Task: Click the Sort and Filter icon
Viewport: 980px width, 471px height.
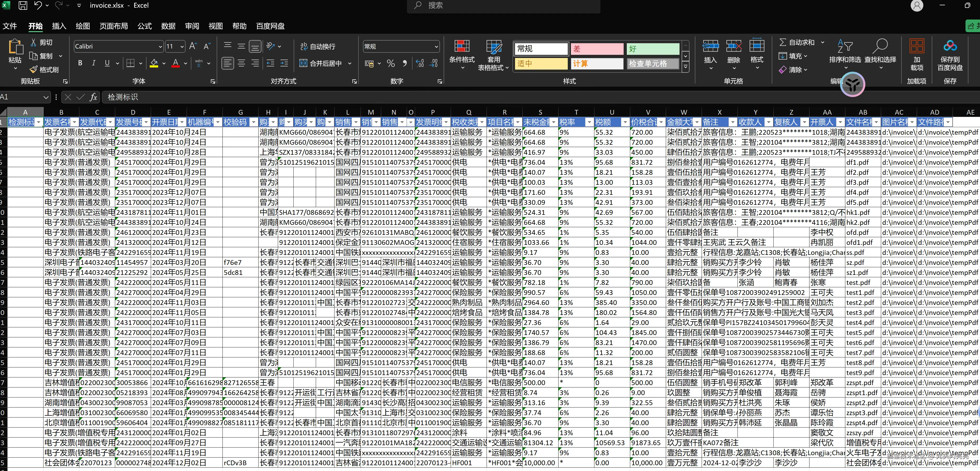Action: pos(845,47)
